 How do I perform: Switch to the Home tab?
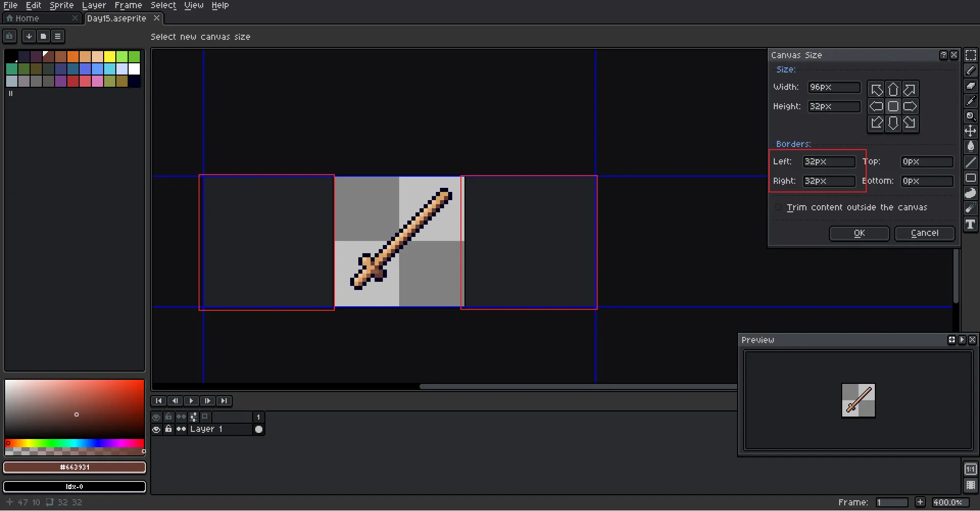click(27, 18)
